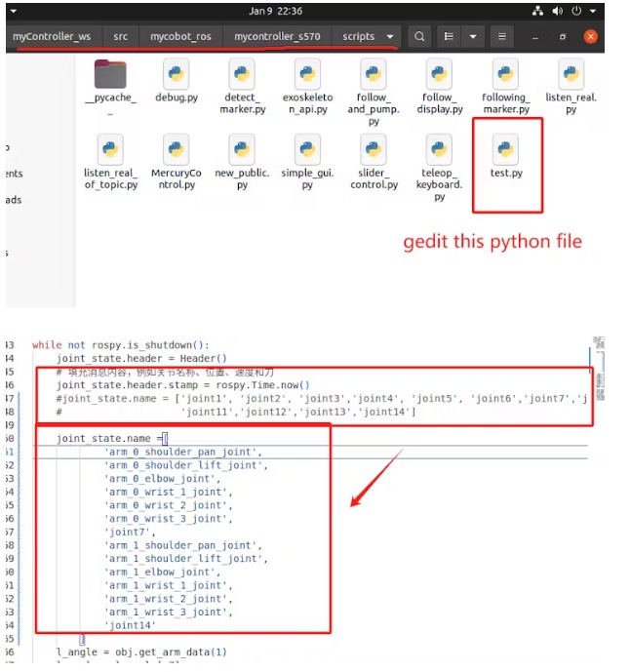The height and width of the screenshot is (672, 630).
Task: Select the teleop_keyboard.py file
Action: pyautogui.click(x=439, y=154)
